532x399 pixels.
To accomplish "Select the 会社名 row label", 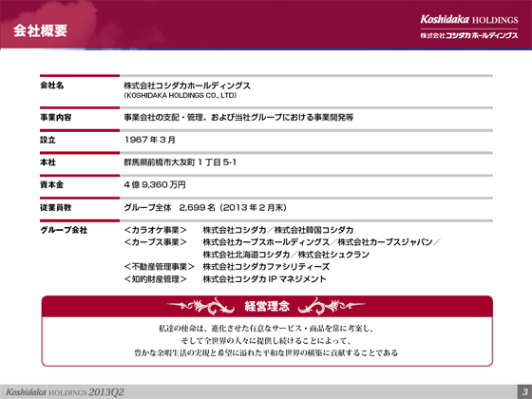I will point(52,85).
